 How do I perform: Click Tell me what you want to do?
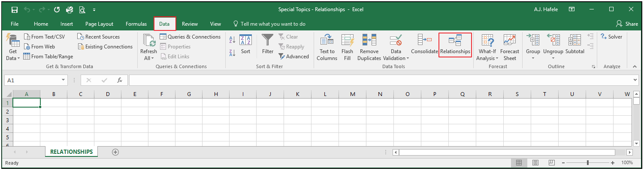coord(269,24)
